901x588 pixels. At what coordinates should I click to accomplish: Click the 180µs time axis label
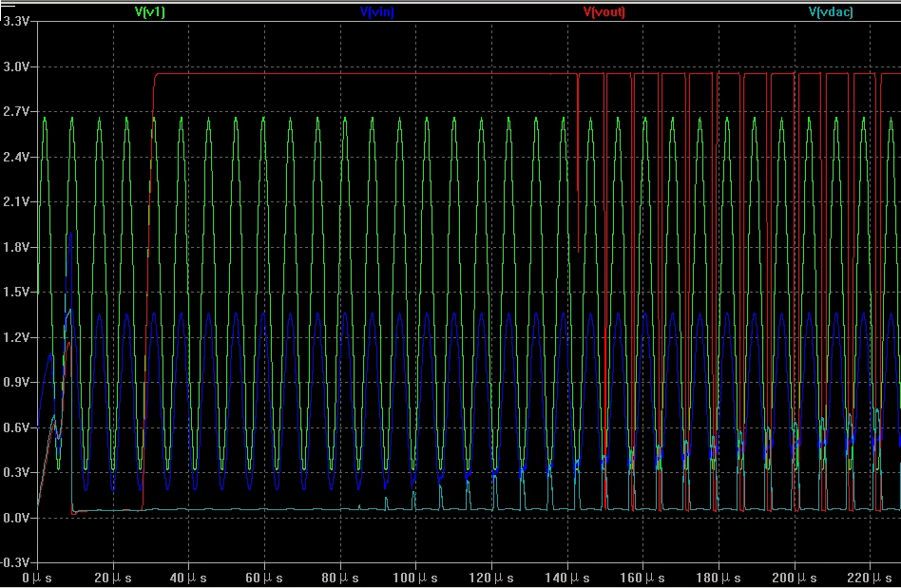[x=719, y=578]
